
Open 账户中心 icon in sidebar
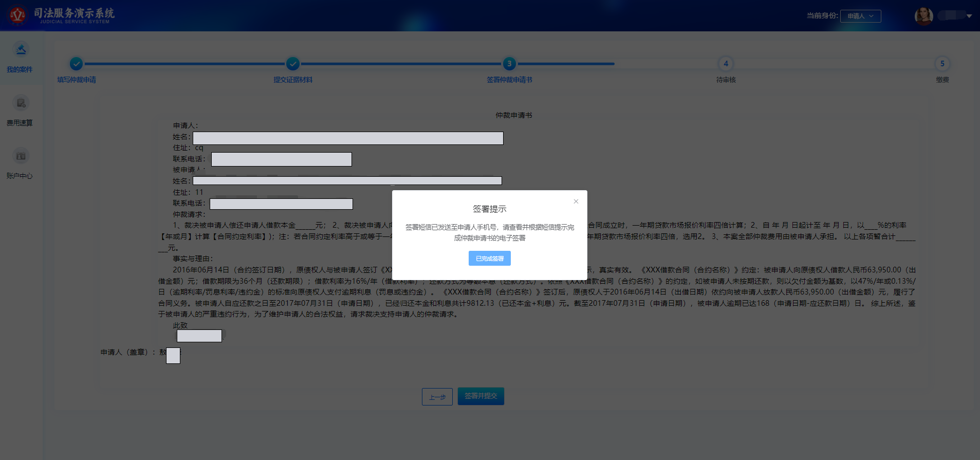(x=21, y=156)
